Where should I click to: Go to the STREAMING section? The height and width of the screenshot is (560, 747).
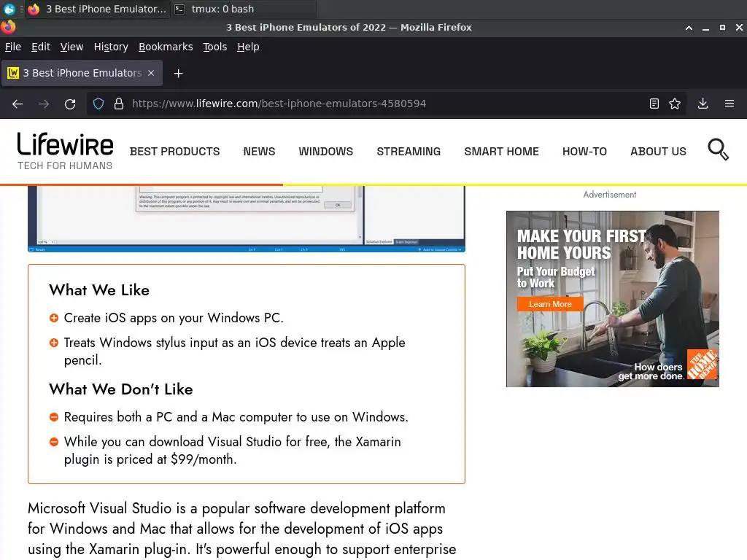click(x=409, y=152)
